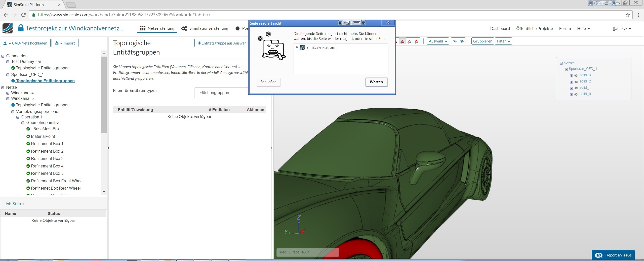Click the hide selection crossed-eye icon
Image resolution: width=644 pixels, height=261 pixels.
(x=455, y=41)
